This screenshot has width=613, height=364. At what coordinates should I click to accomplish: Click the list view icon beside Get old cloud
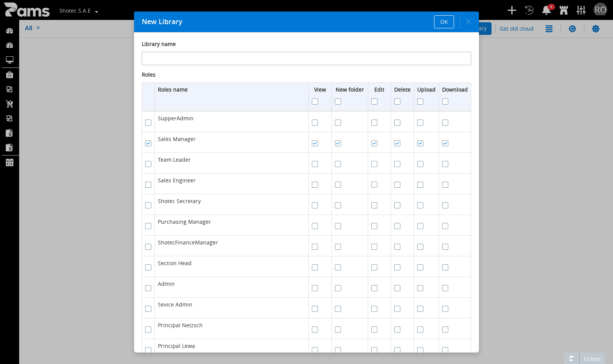(x=549, y=29)
